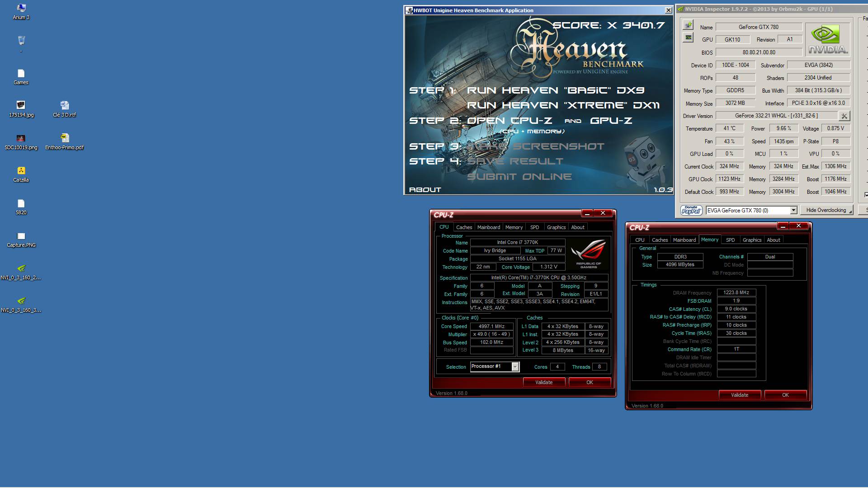Click Open CPU-Z in Step 2
The width and height of the screenshot is (868, 488).
pos(509,121)
